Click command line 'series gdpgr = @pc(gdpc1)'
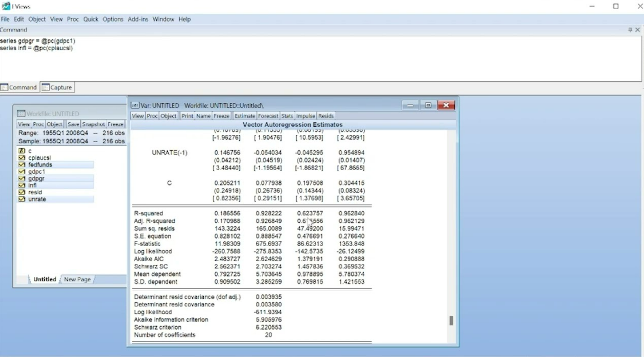Viewport: 644px width, 357px height. 38,41
